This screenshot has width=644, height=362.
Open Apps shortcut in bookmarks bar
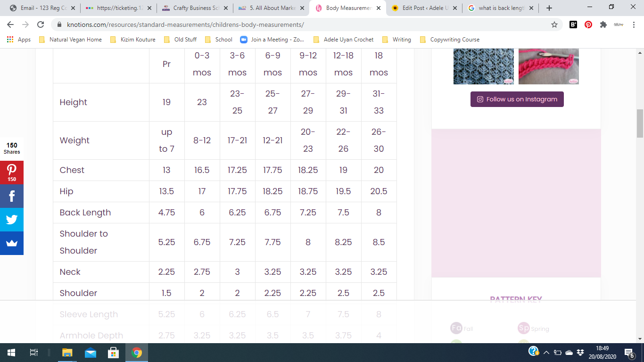point(19,40)
